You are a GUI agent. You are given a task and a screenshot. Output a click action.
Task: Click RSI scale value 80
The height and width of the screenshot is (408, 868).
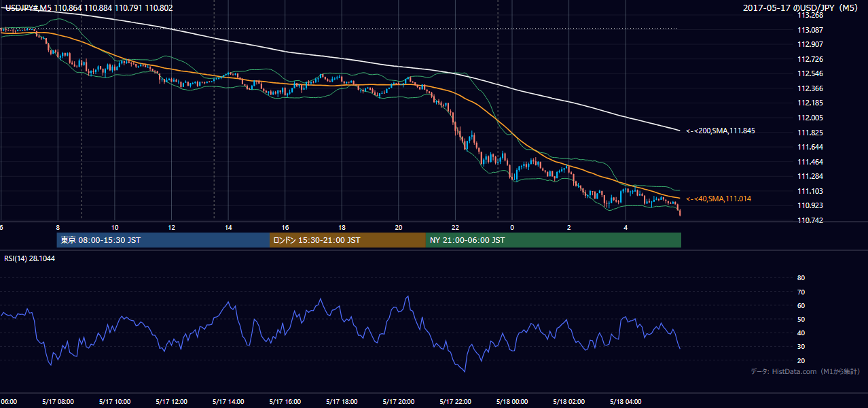click(x=801, y=278)
